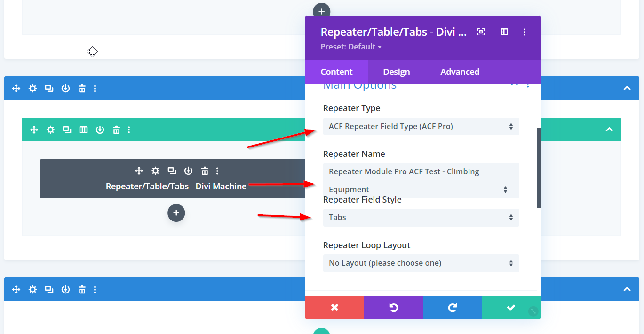Collapse the upper blue section via chevron
This screenshot has width=644, height=334.
coord(627,88)
